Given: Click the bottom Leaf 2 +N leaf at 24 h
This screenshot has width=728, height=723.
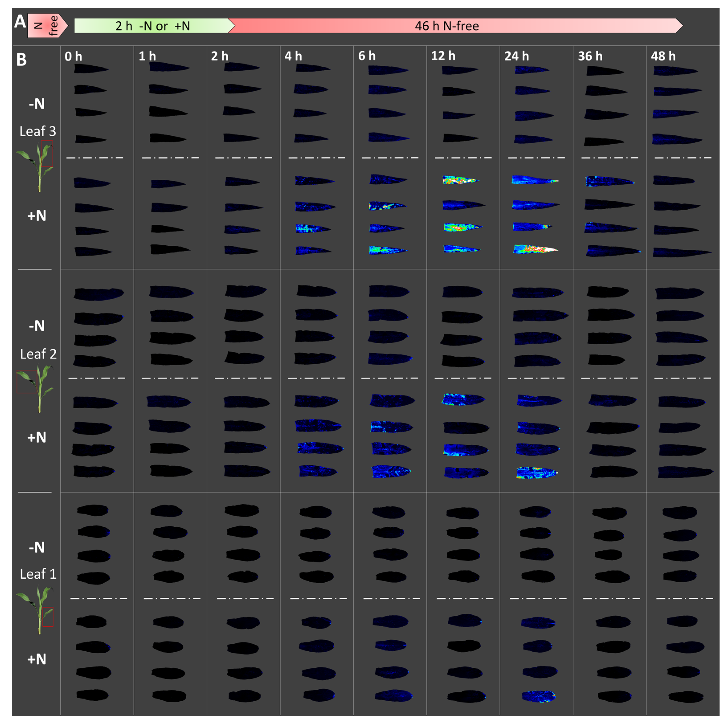Looking at the screenshot, I should [537, 472].
